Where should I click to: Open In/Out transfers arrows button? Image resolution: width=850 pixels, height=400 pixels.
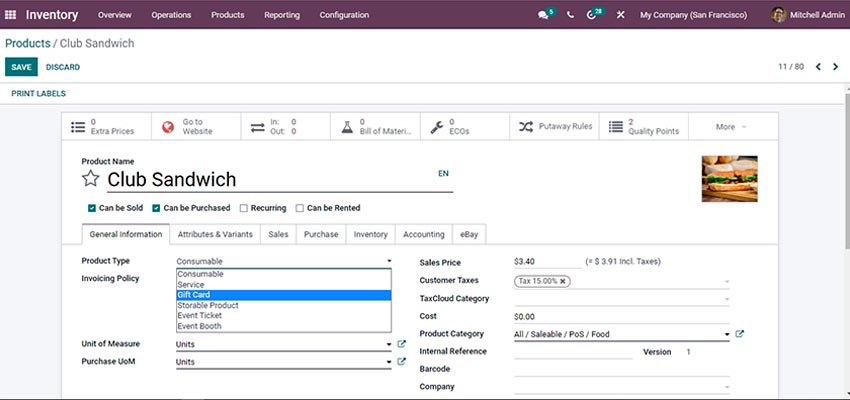pos(286,127)
